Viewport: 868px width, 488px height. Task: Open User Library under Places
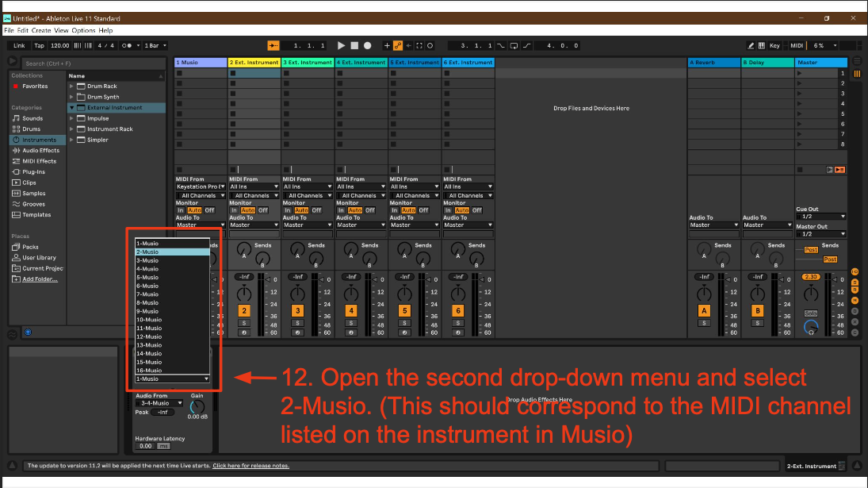39,258
